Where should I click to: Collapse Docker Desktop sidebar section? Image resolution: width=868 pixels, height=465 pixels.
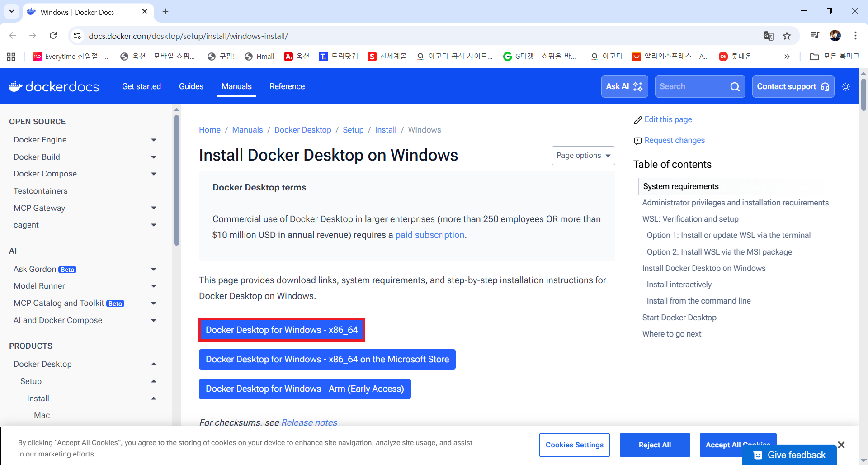pyautogui.click(x=154, y=364)
